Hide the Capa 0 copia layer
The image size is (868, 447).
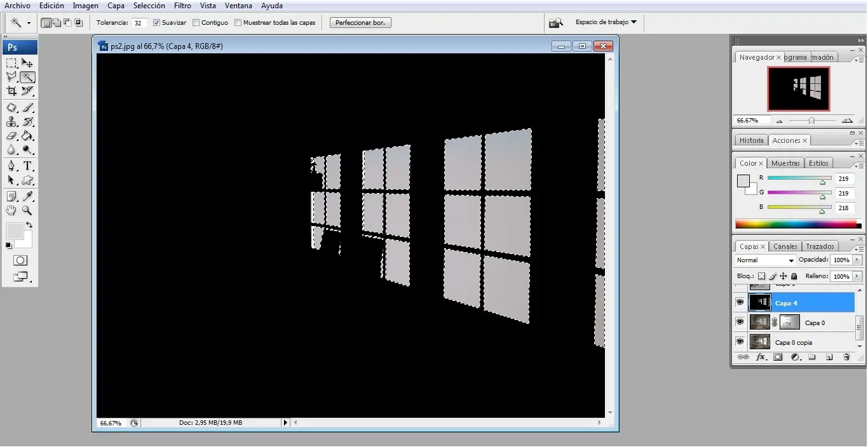pyautogui.click(x=740, y=342)
